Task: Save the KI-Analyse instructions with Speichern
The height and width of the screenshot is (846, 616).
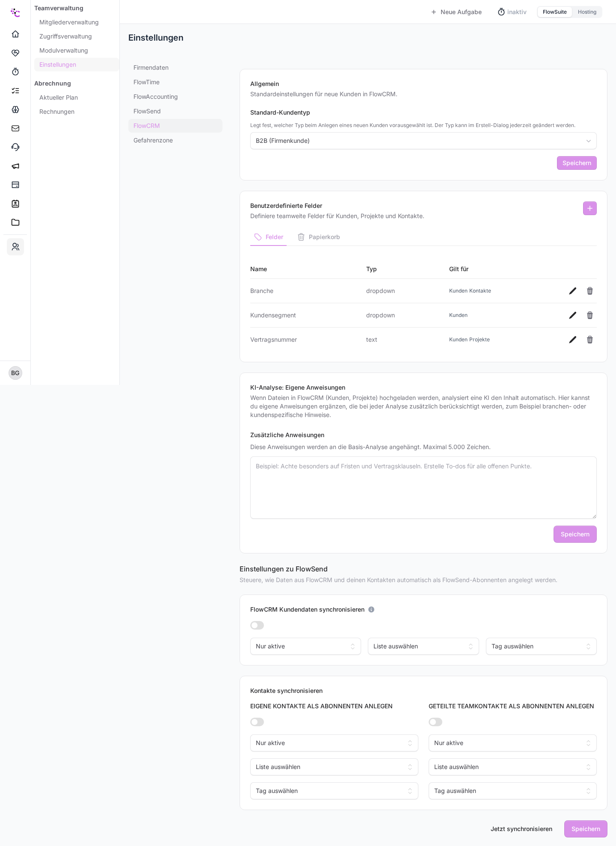Action: (575, 534)
